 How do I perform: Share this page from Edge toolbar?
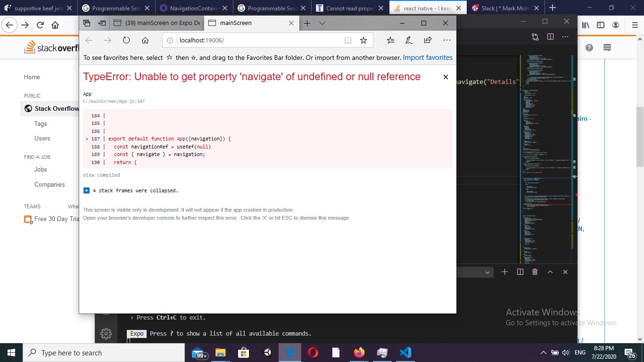coord(428,41)
